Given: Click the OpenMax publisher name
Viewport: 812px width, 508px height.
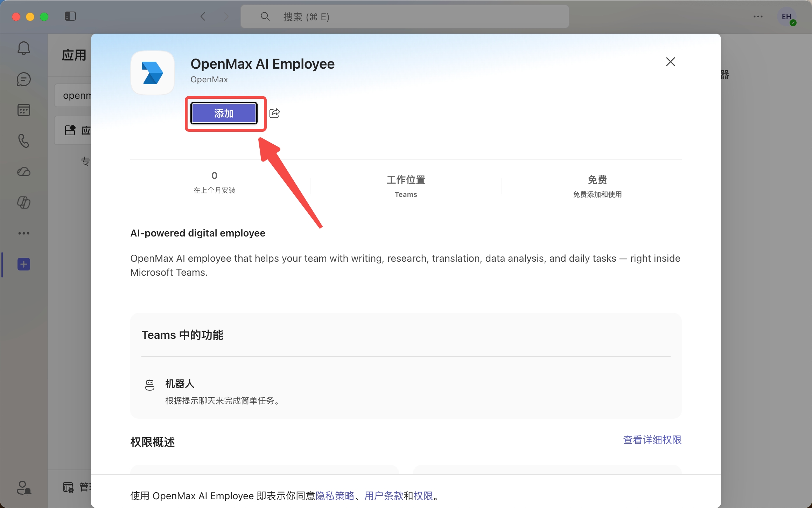Looking at the screenshot, I should (209, 80).
